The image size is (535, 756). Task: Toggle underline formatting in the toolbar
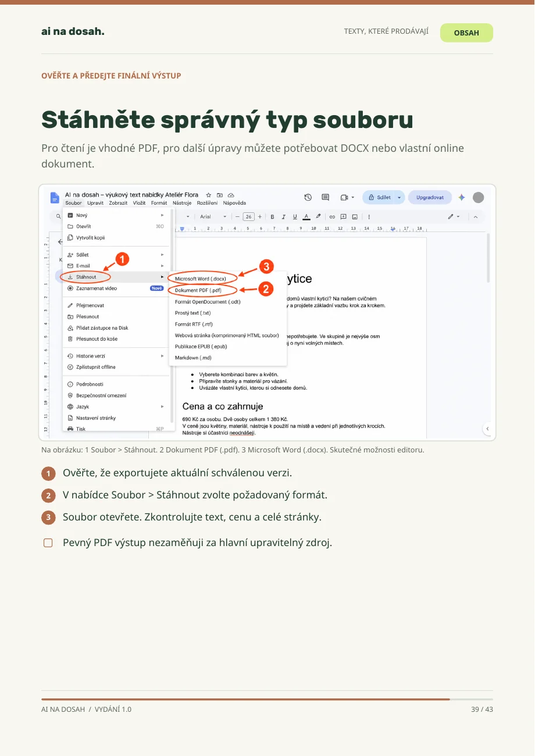[x=295, y=216]
